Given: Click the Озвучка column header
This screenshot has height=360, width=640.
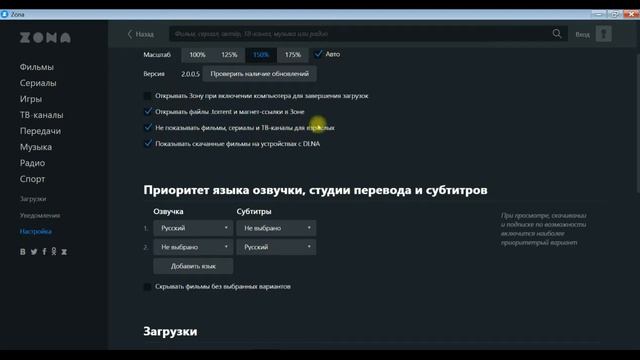Looking at the screenshot, I should coord(168,211).
